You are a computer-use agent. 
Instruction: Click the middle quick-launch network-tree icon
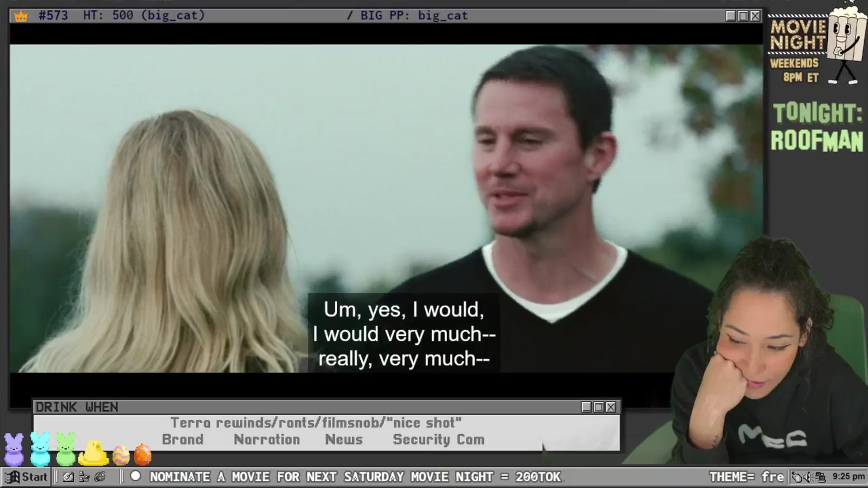point(84,477)
